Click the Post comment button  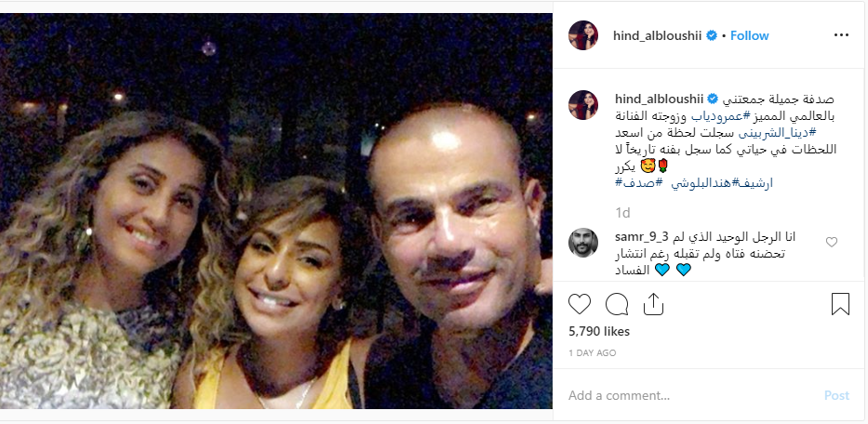point(836,395)
